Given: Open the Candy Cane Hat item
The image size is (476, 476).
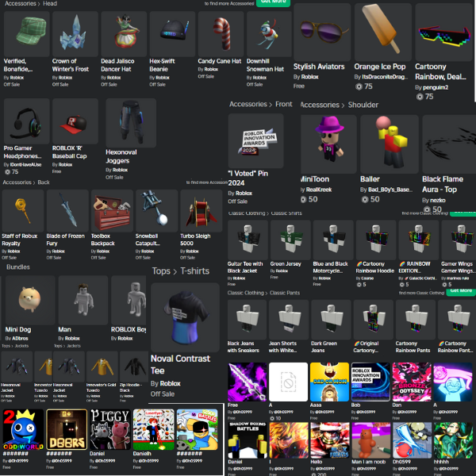Looking at the screenshot, I should tap(221, 34).
